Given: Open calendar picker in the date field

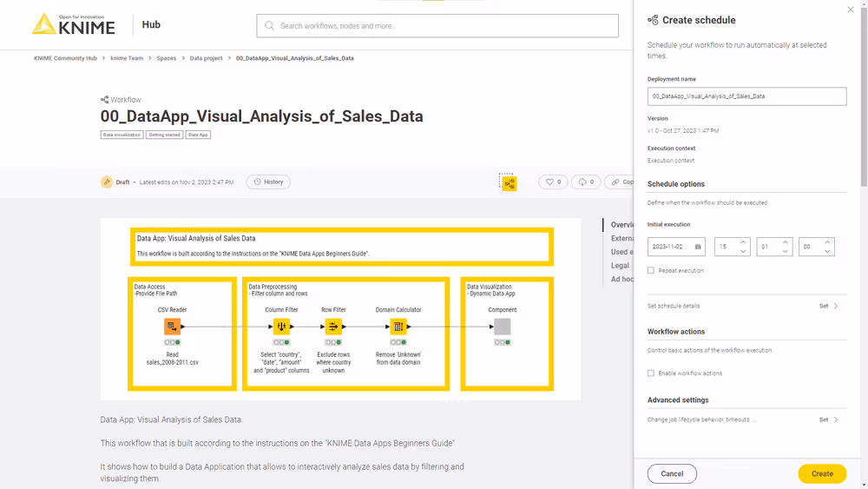Looking at the screenshot, I should coord(697,247).
